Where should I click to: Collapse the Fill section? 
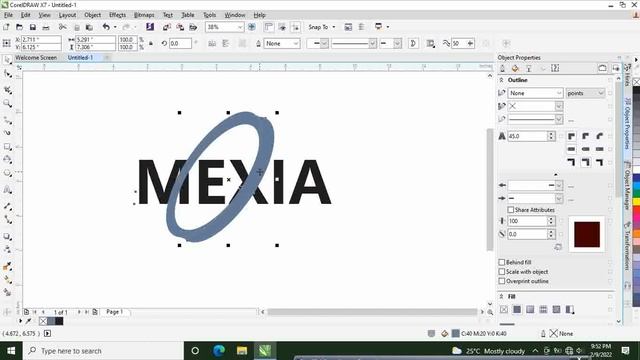click(x=502, y=296)
